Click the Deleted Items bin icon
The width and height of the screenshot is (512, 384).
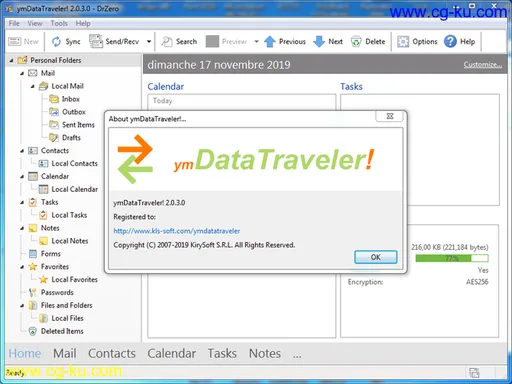(x=33, y=331)
